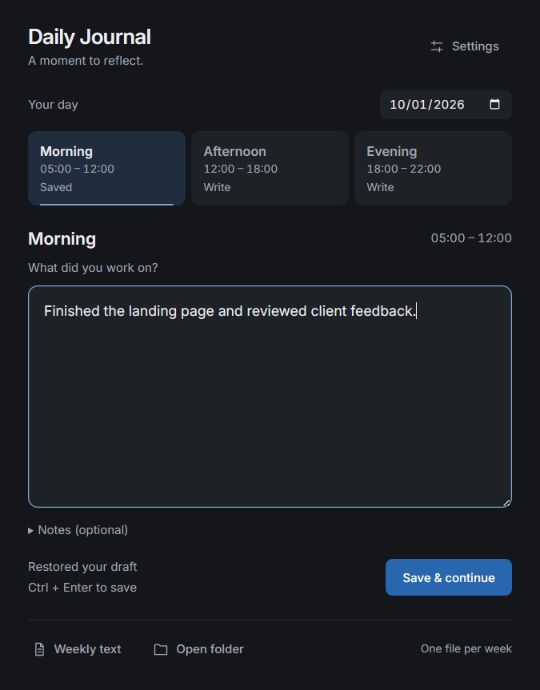Click the 05:00 – 12:00 range beside heading

[x=471, y=238]
